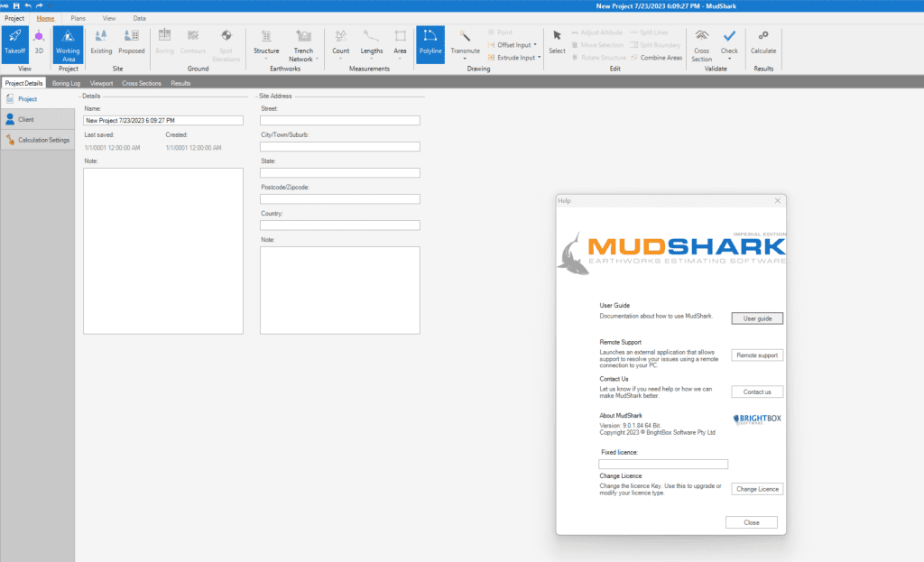Run Calculate from the Results group
Image resolution: width=924 pixels, height=562 pixels.
point(762,42)
